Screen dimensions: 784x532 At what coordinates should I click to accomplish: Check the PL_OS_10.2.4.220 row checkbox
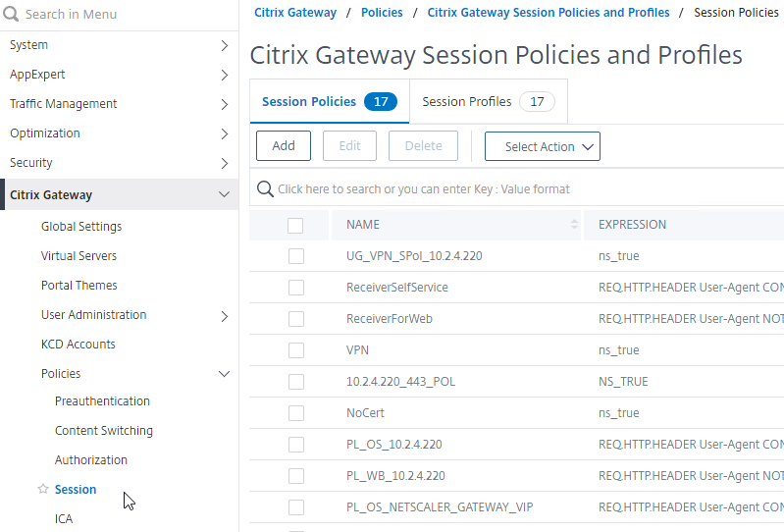(296, 445)
